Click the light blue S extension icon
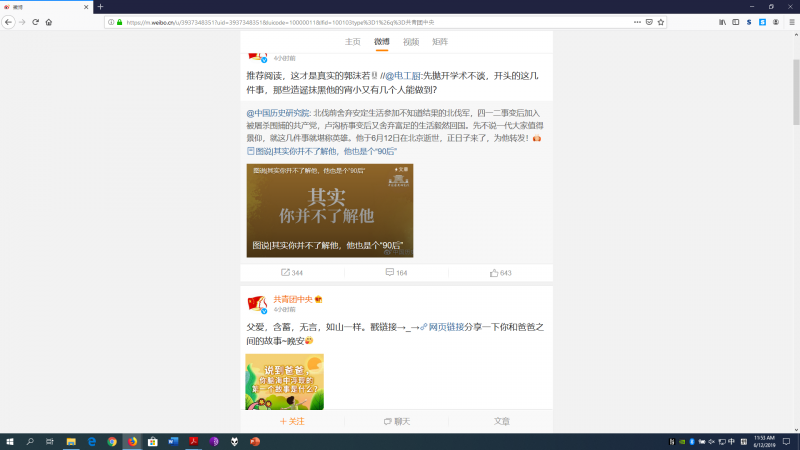 point(762,22)
